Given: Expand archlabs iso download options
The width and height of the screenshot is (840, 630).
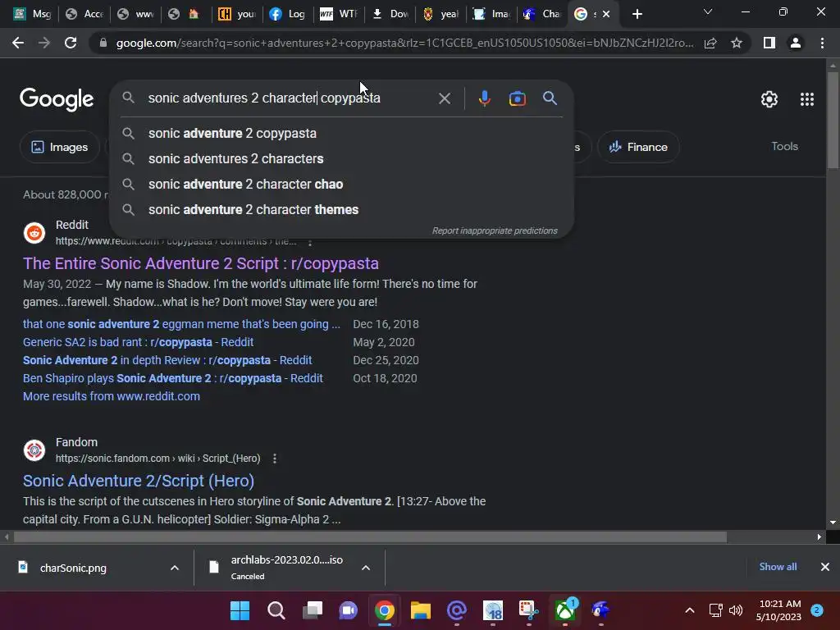Looking at the screenshot, I should coord(366,568).
